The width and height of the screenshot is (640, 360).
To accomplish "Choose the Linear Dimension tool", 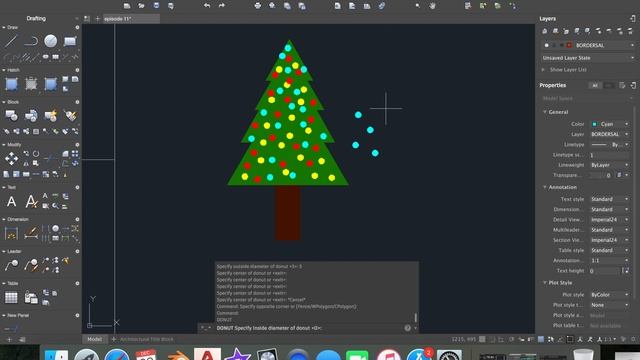I will point(11,233).
